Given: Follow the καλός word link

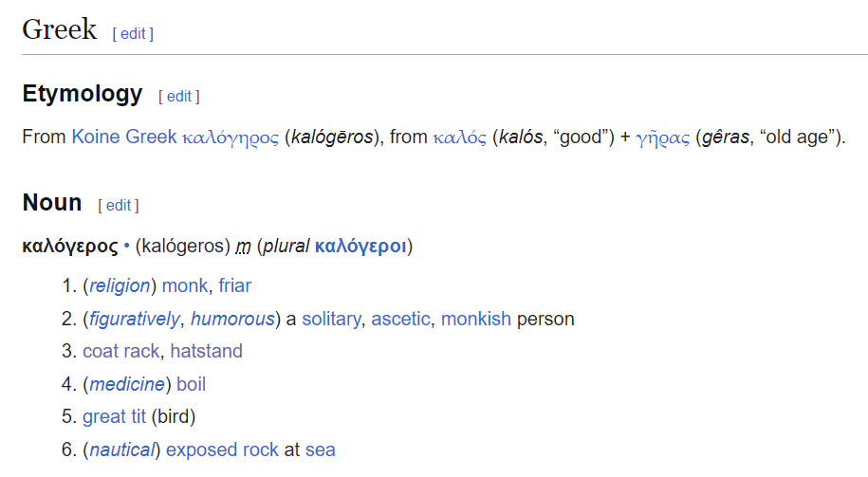Looking at the screenshot, I should (459, 138).
